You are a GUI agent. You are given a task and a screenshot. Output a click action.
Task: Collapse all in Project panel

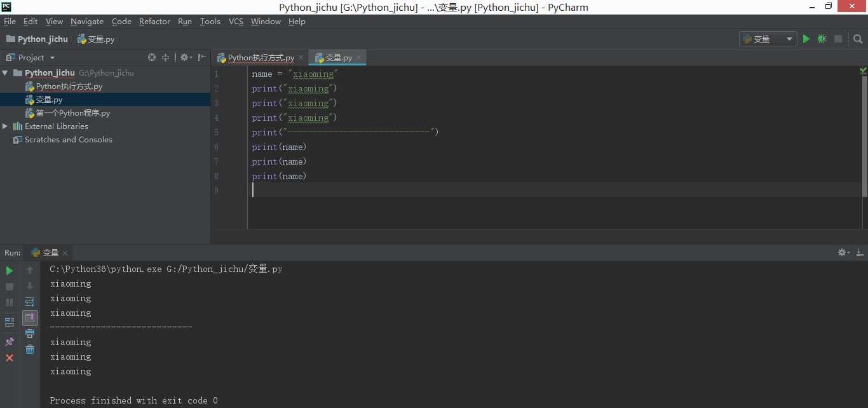pyautogui.click(x=165, y=57)
